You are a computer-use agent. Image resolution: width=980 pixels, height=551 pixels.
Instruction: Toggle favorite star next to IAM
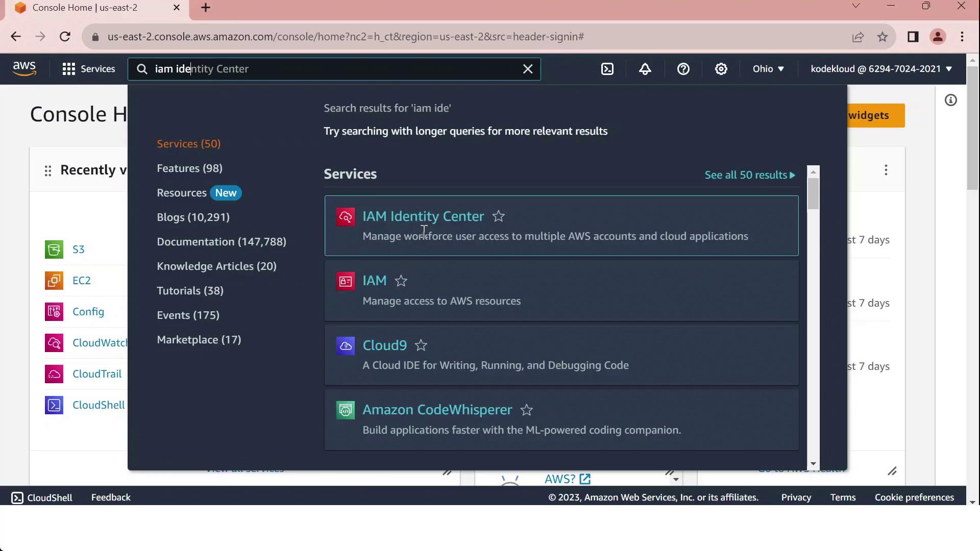(x=401, y=281)
